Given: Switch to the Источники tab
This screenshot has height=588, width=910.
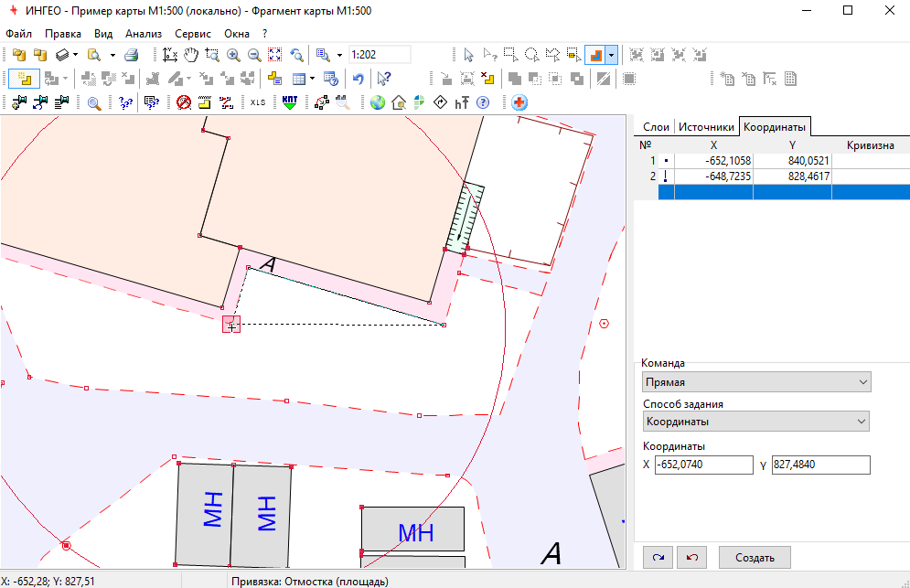Looking at the screenshot, I should click(x=706, y=126).
